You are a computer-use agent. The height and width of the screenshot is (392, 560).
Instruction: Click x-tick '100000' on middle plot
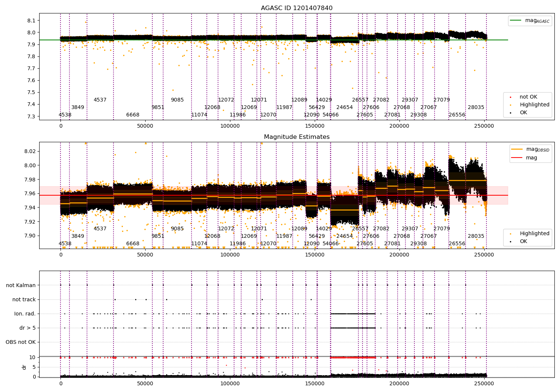[230, 255]
